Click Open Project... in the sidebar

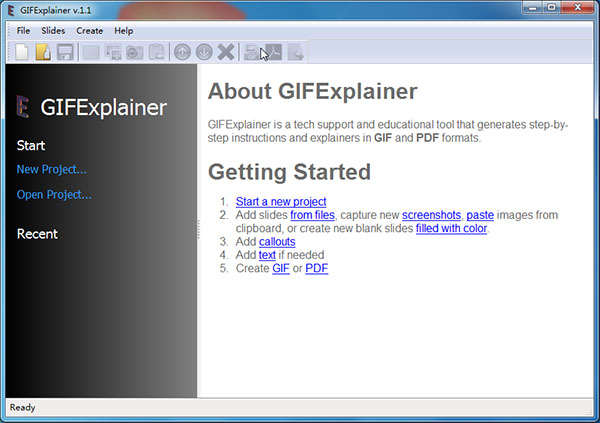pos(54,194)
